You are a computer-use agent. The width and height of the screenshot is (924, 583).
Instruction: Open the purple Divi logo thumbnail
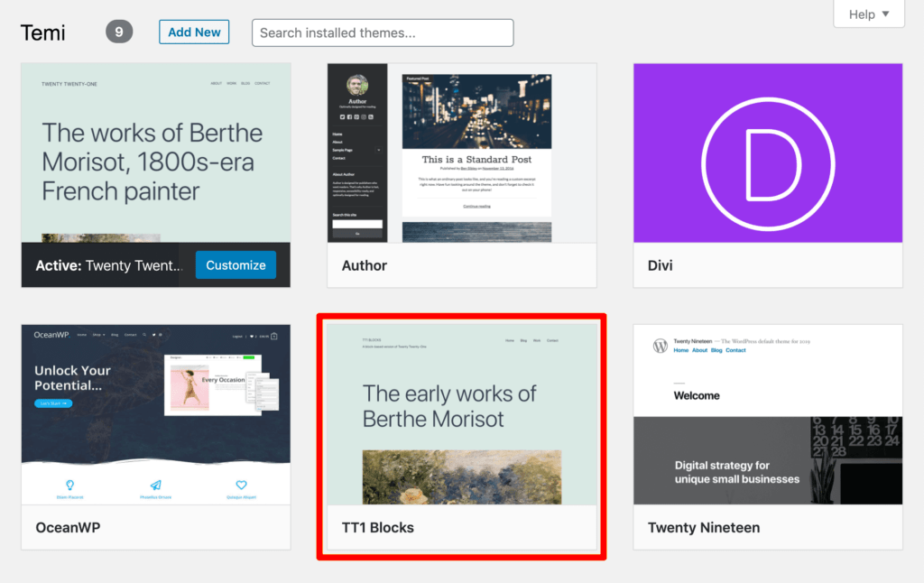[x=768, y=153]
